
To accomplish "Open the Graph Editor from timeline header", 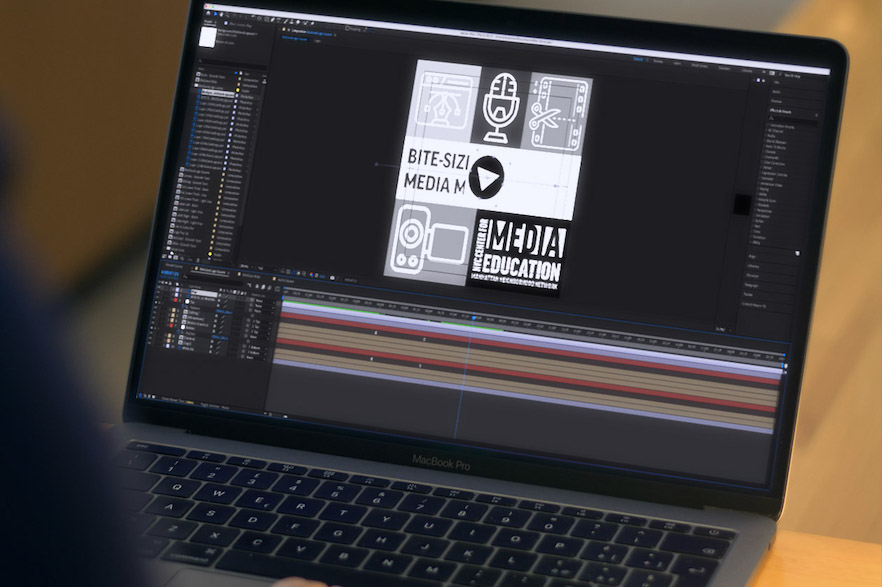I will [277, 289].
